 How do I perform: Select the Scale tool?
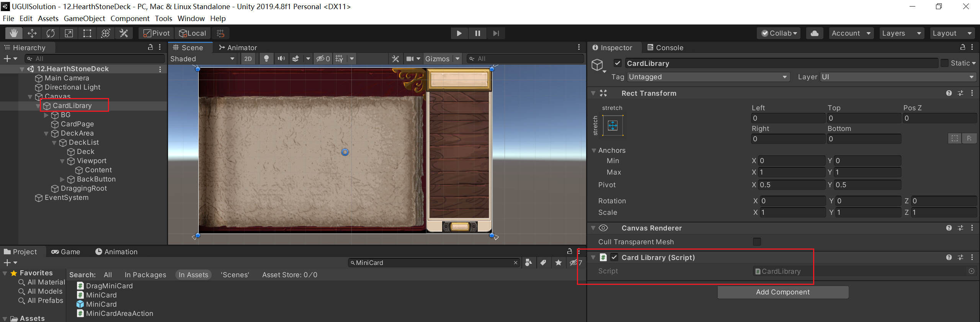69,33
